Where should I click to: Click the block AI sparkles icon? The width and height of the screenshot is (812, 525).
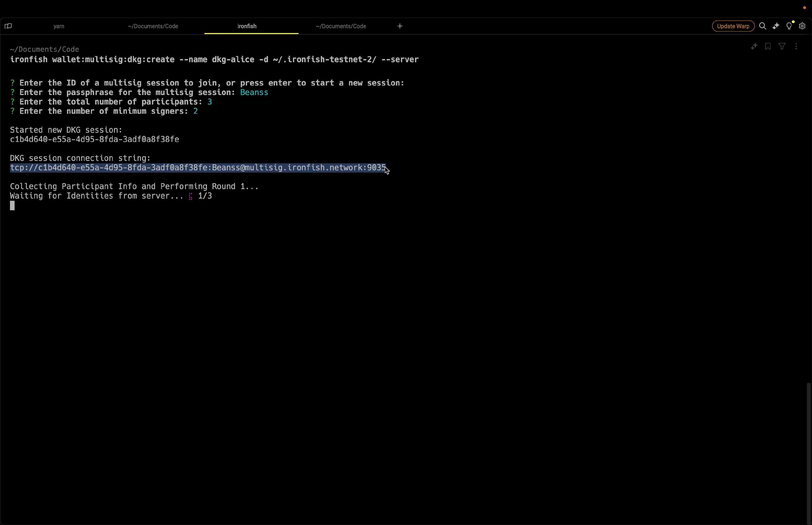pos(754,46)
